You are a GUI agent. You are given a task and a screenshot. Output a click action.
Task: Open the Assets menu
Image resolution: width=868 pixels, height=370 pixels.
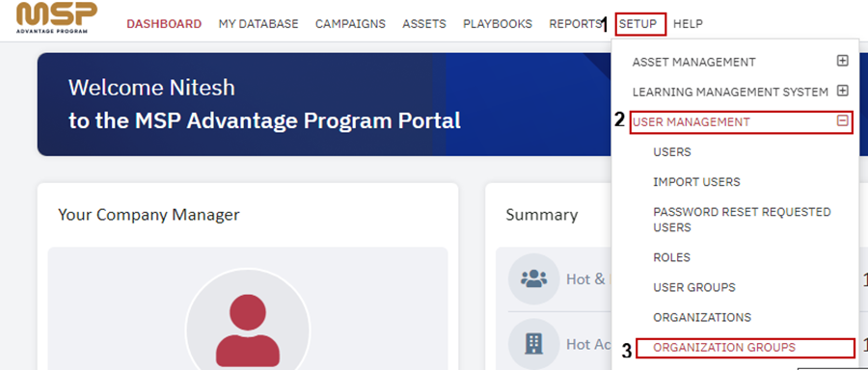[424, 24]
